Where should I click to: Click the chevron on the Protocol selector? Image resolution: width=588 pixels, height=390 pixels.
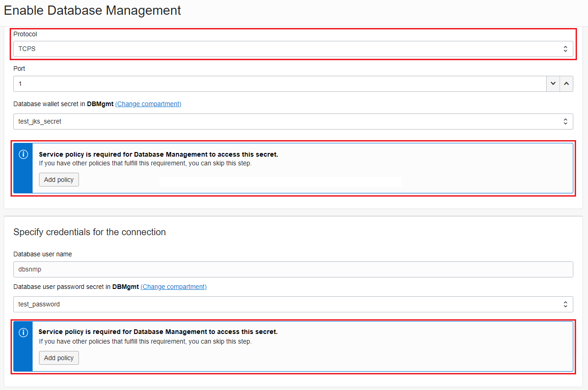(x=566, y=48)
